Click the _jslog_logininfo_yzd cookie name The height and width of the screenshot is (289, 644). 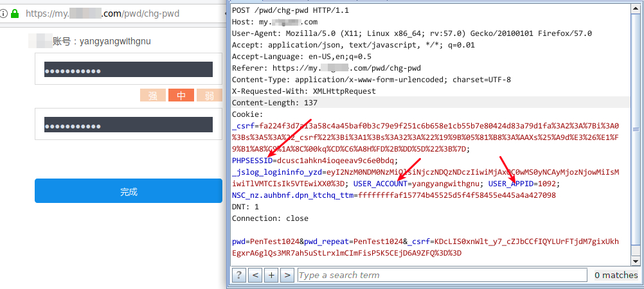(x=277, y=172)
